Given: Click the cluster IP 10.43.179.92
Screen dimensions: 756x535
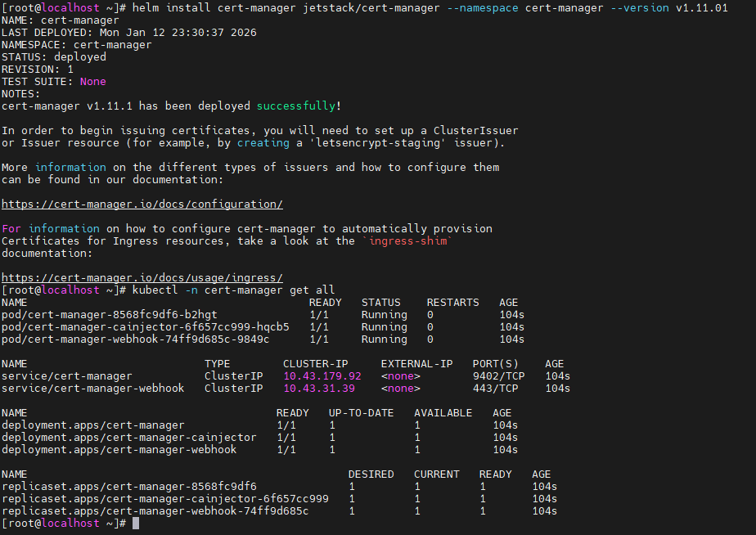Looking at the screenshot, I should tap(322, 375).
